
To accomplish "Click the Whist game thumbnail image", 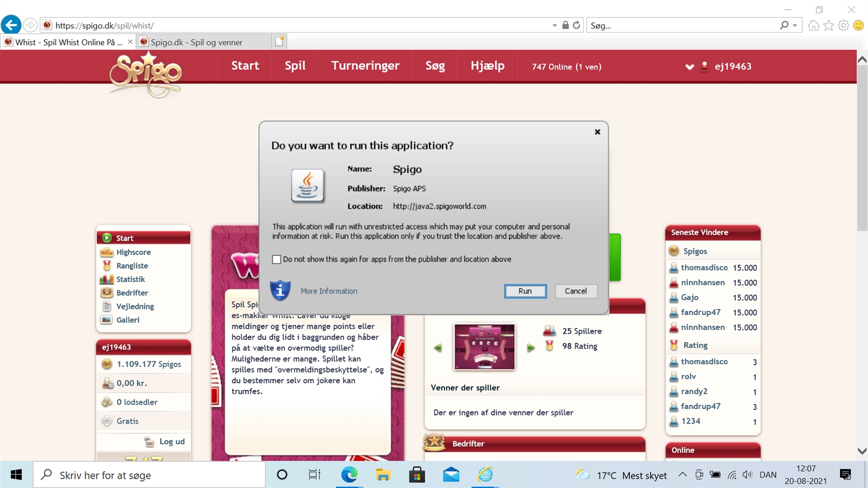I will 484,347.
